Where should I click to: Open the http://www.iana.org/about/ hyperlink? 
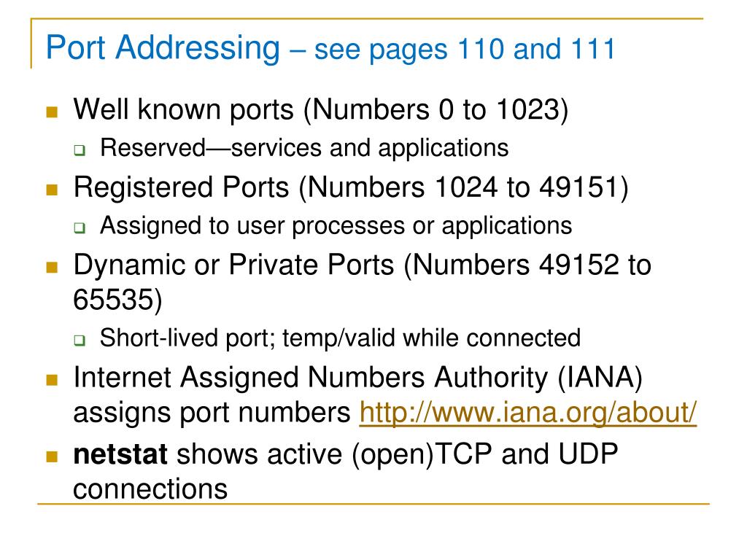[528, 413]
